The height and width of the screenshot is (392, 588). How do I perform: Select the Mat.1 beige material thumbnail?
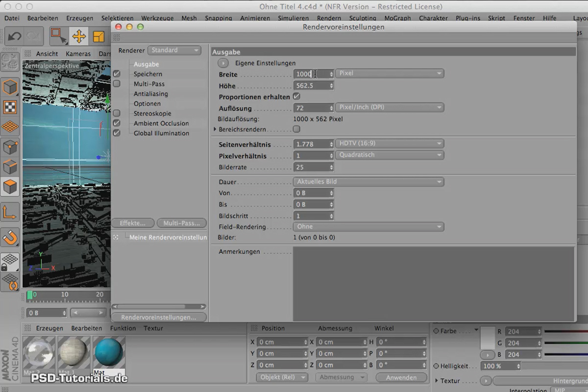[x=74, y=353]
